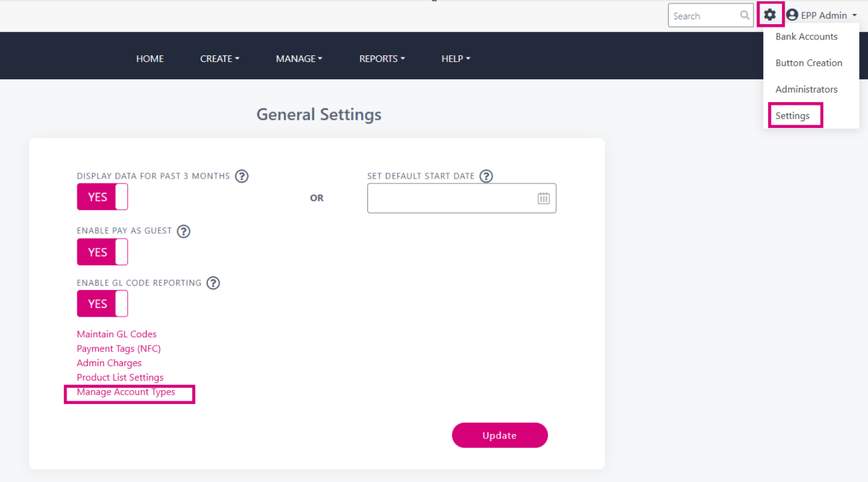Expand the HELP dropdown menu

455,59
